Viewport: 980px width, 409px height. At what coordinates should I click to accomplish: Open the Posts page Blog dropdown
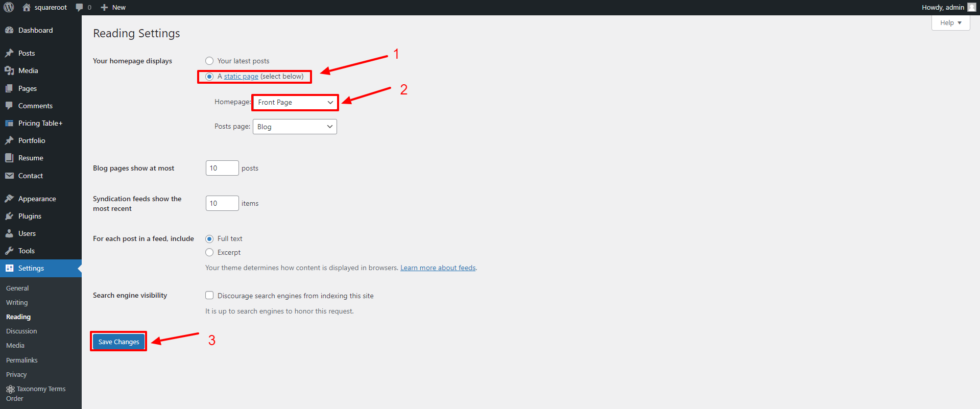coord(295,127)
